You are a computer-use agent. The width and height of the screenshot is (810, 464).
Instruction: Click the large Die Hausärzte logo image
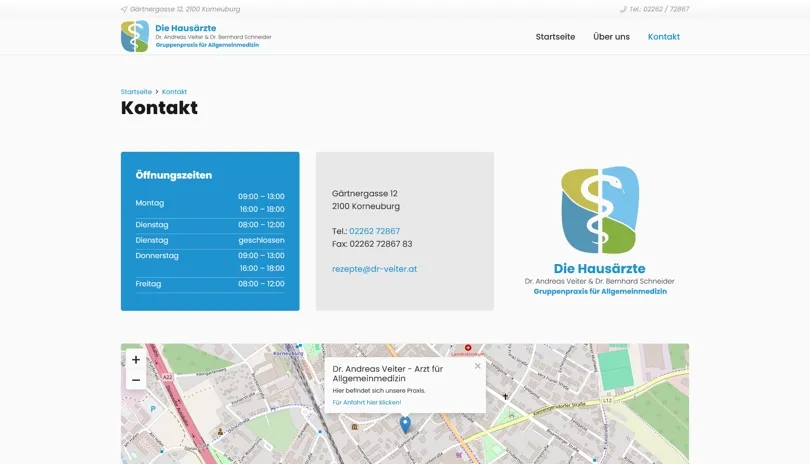coord(599,231)
